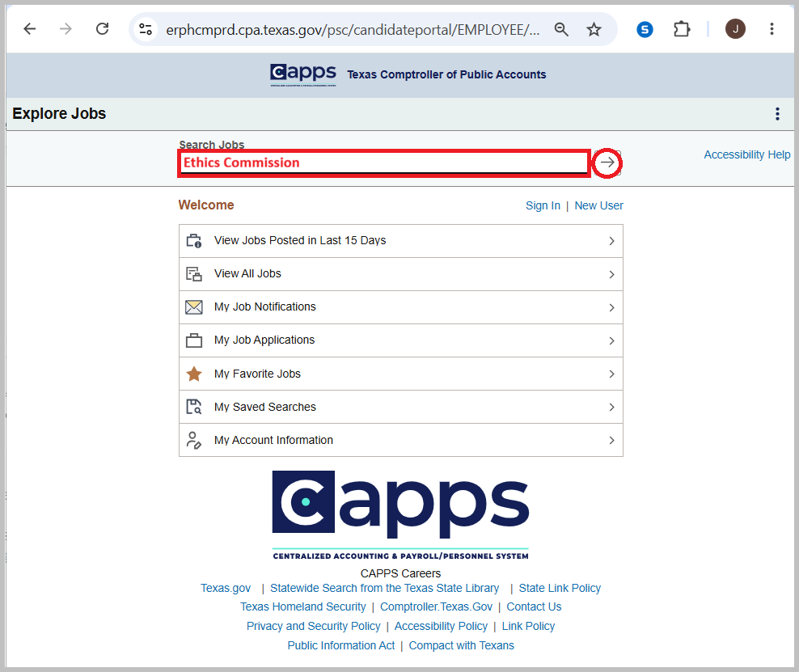Open the Public Information Act link
This screenshot has height=672, width=799.
(x=341, y=645)
